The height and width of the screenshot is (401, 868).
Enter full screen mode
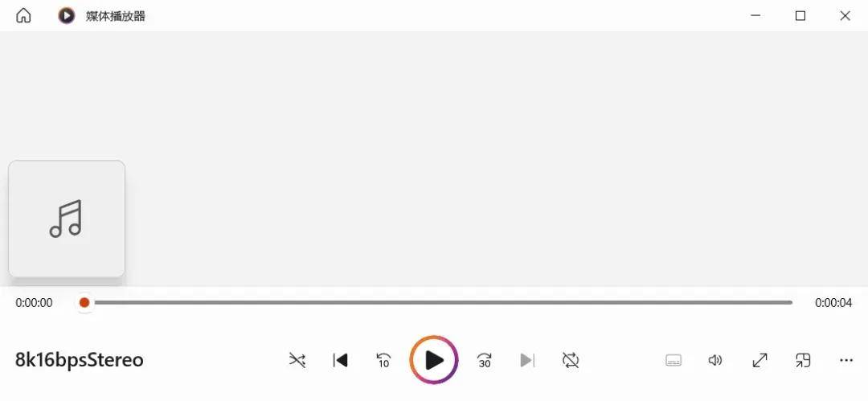pos(760,361)
